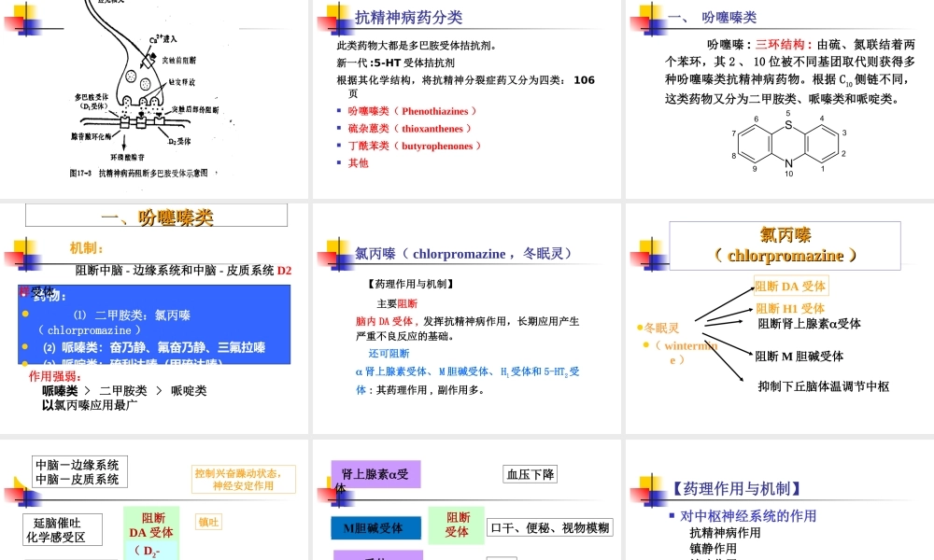Click the 阻断受体 green box near M胆碱受体
This screenshot has height=560, width=934.
tap(456, 525)
